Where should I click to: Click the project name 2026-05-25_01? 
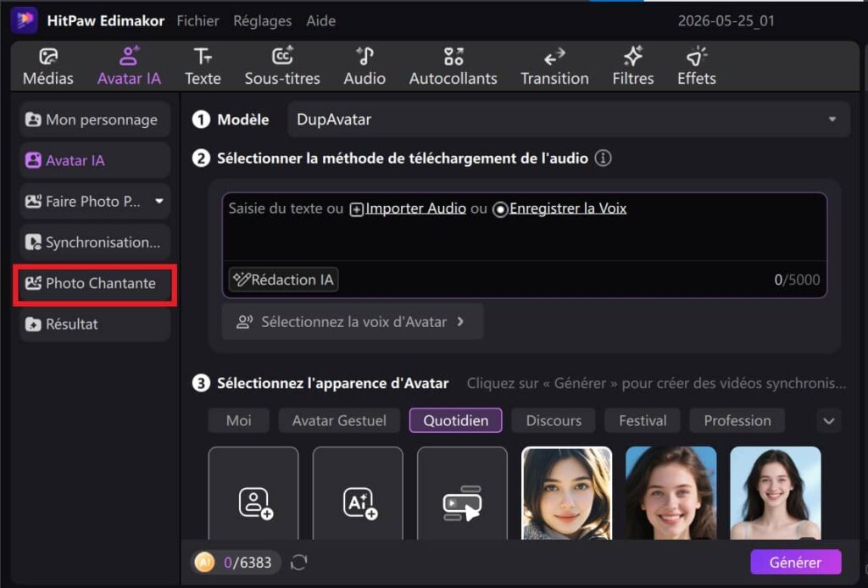(x=726, y=21)
